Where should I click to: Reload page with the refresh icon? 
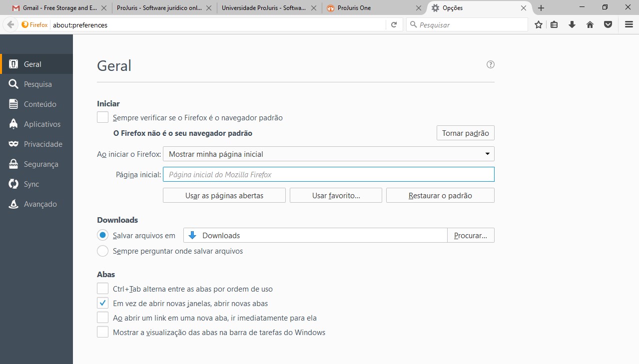[394, 24]
